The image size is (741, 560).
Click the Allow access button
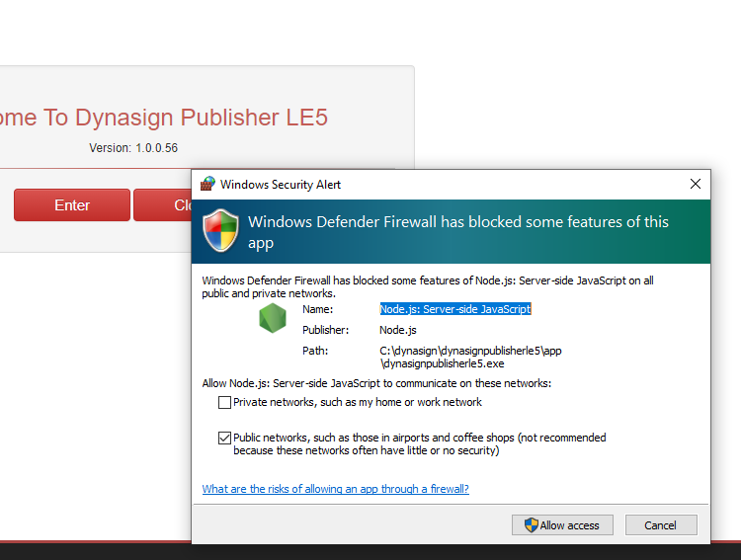(x=562, y=525)
